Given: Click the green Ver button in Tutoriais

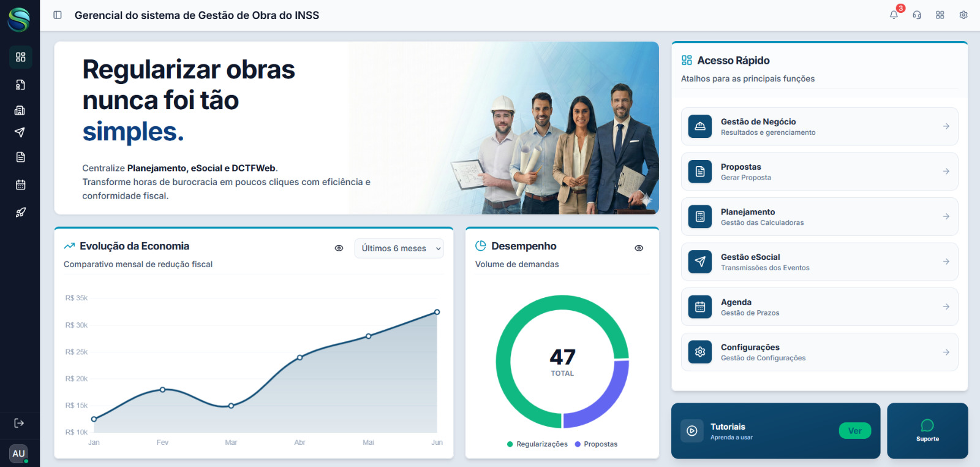Looking at the screenshot, I should 854,431.
